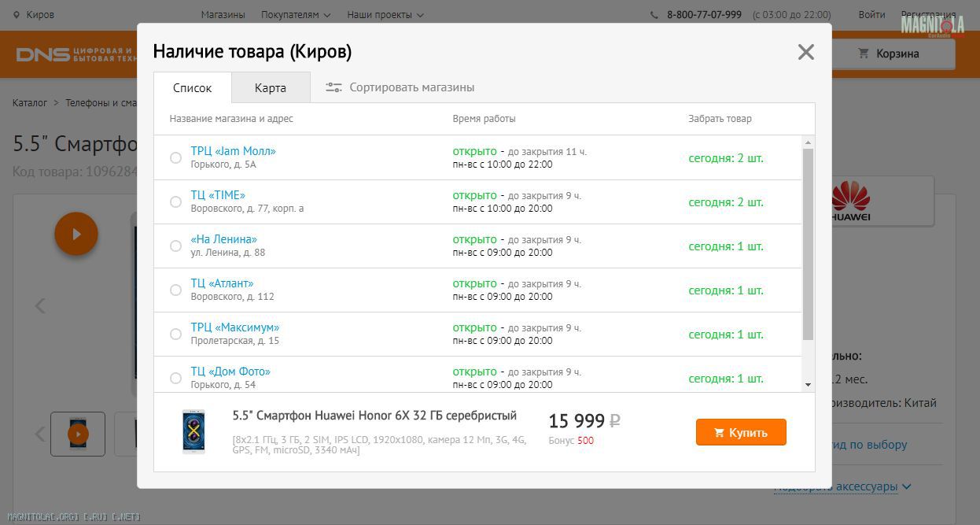Select radio button for ТЦ «TIME»
Image resolution: width=980 pixels, height=525 pixels.
(176, 201)
